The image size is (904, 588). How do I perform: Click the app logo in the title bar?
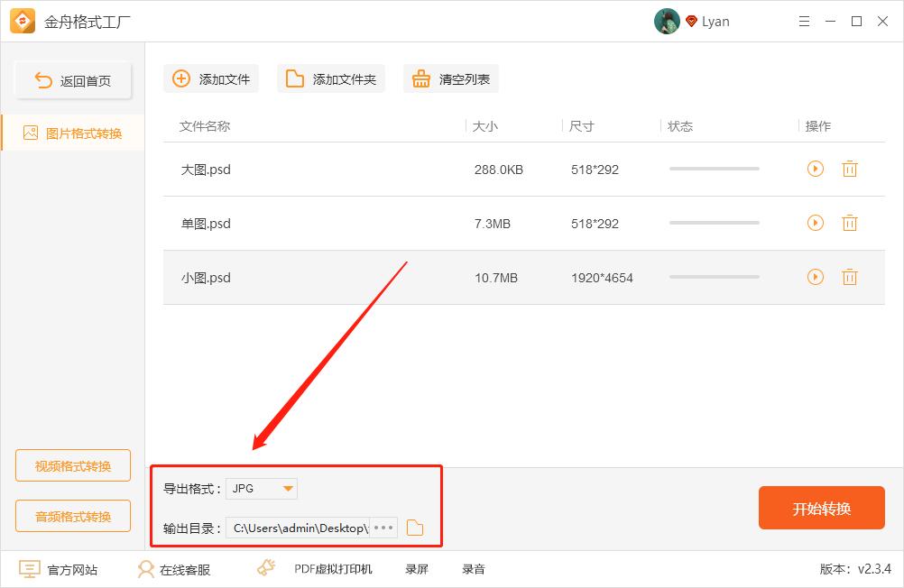(23, 20)
